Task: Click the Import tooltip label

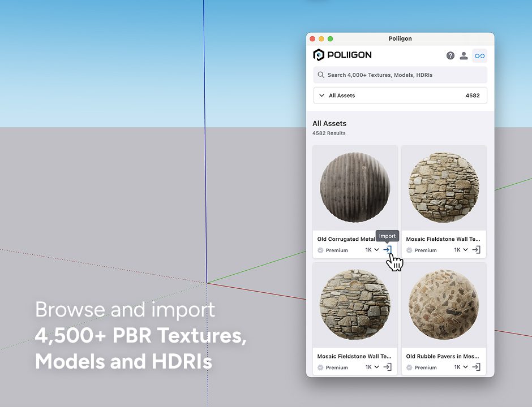Action: click(387, 236)
